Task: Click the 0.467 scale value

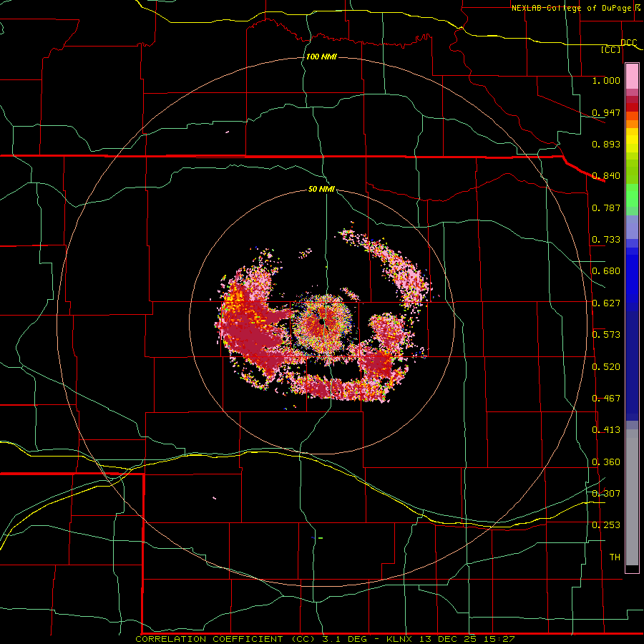Action: click(x=606, y=399)
